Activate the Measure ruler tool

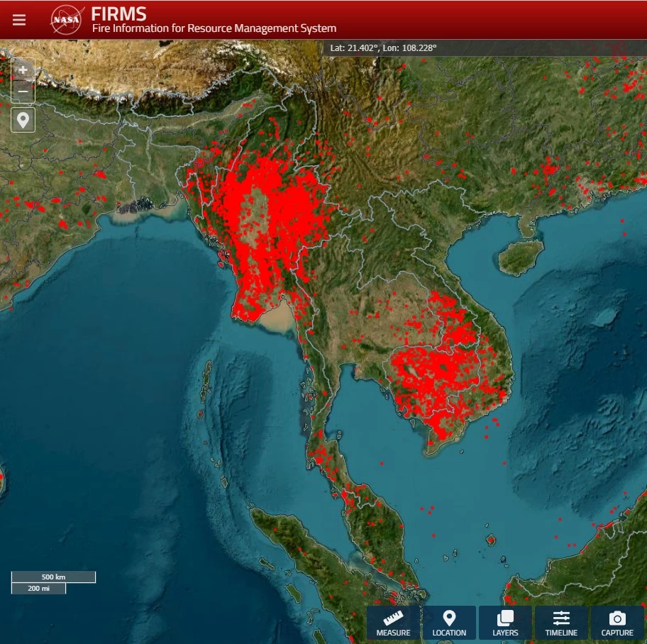393,623
